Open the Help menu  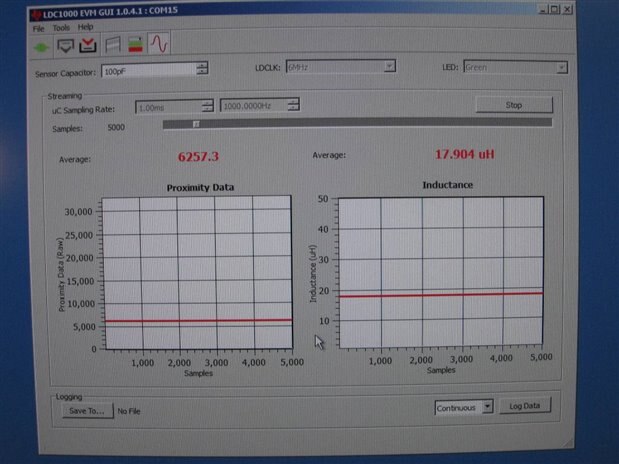coord(85,27)
